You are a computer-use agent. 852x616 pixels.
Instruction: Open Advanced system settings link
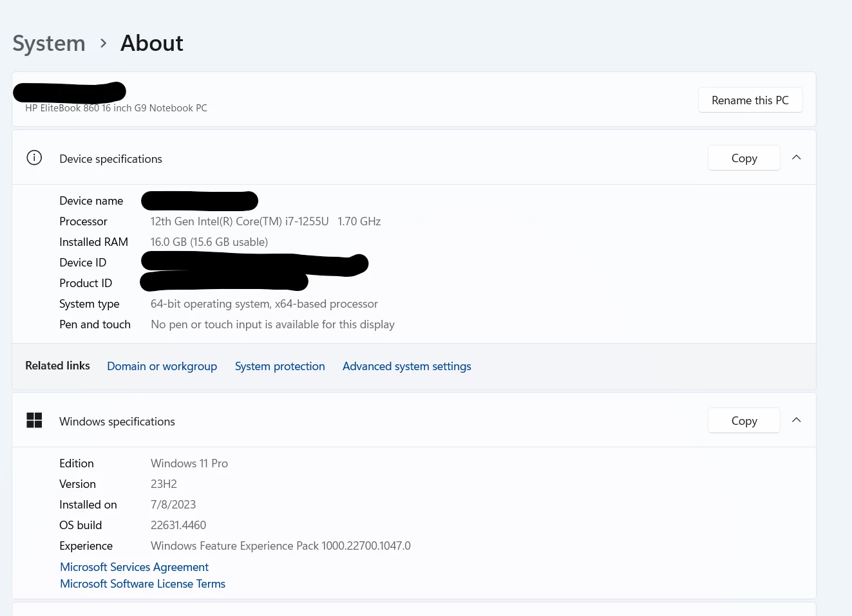406,366
